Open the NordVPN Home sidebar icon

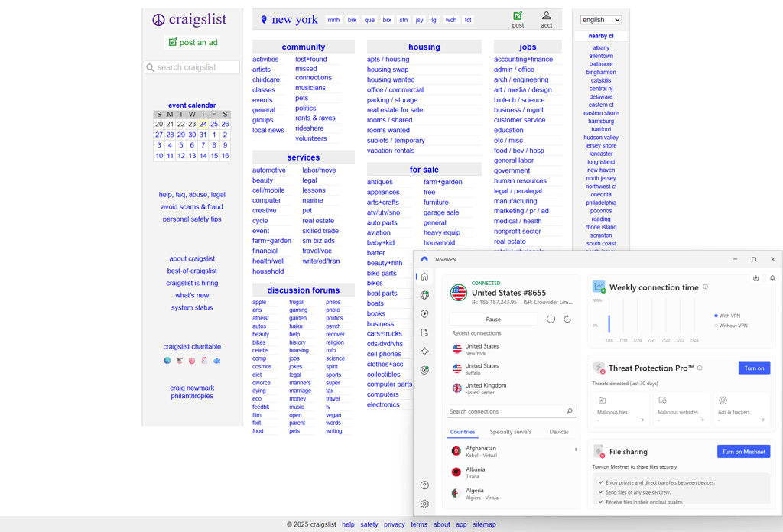coord(424,277)
